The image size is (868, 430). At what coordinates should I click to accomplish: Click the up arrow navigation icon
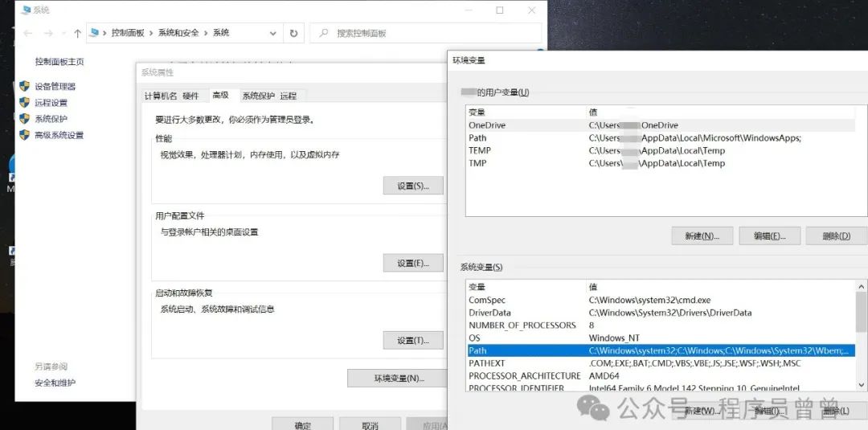pyautogui.click(x=77, y=33)
